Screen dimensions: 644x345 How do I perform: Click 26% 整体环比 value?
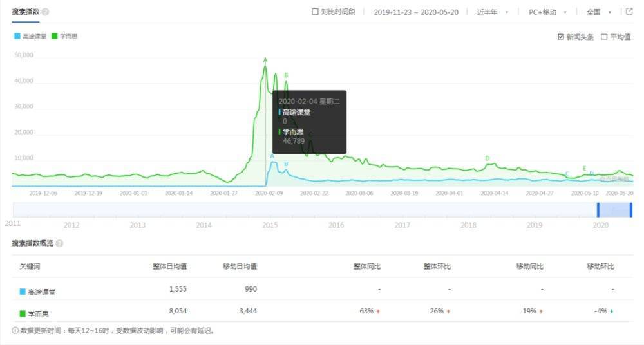pos(437,311)
